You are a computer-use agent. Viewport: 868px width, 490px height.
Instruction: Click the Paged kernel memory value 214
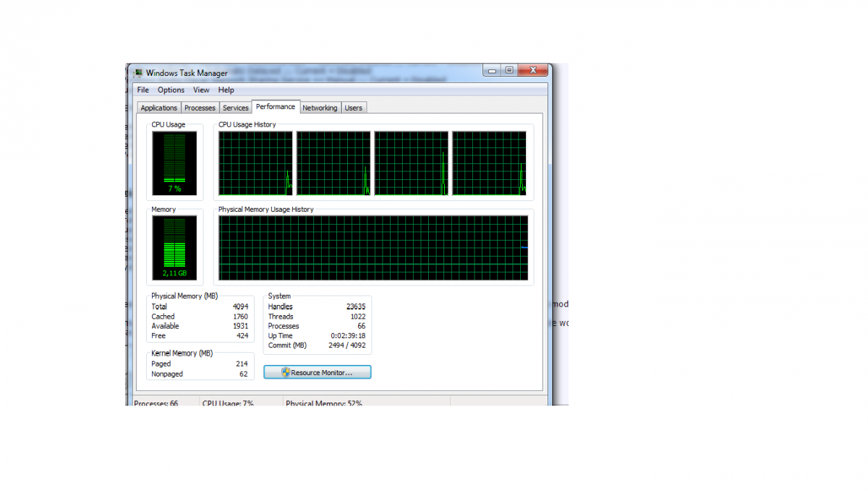242,364
